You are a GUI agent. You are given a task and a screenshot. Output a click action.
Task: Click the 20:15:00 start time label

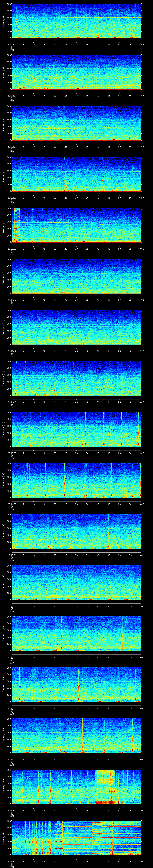tap(12, 555)
